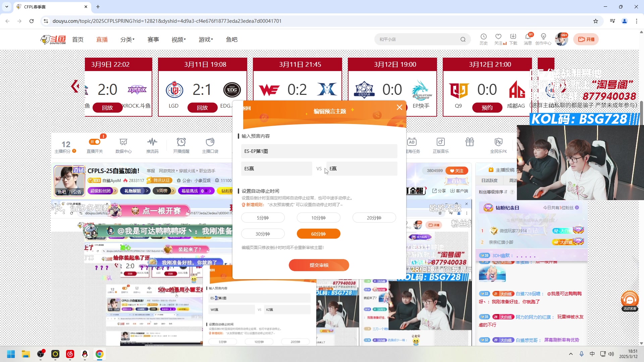This screenshot has width=644, height=362.
Task: Select 5分钟 auto-stop time
Action: click(x=263, y=218)
